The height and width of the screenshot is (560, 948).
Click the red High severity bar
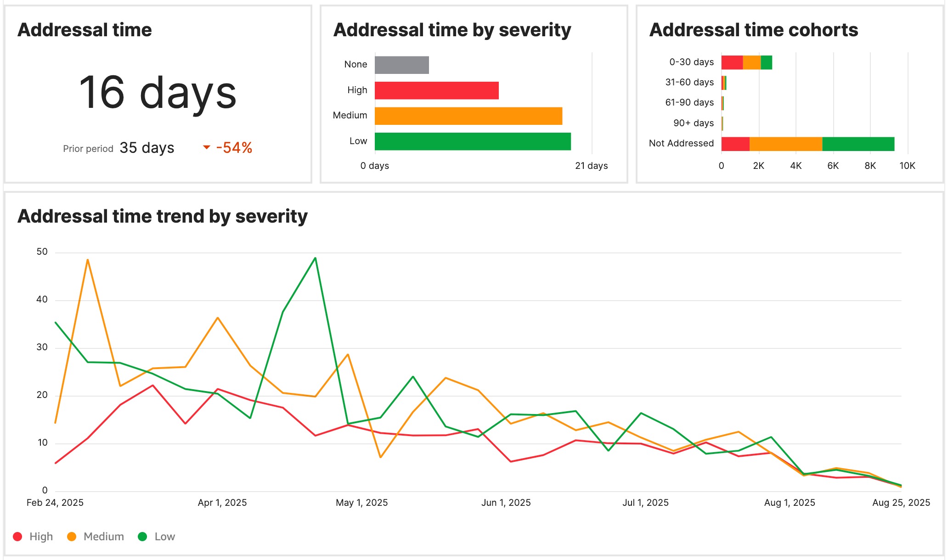(x=436, y=90)
